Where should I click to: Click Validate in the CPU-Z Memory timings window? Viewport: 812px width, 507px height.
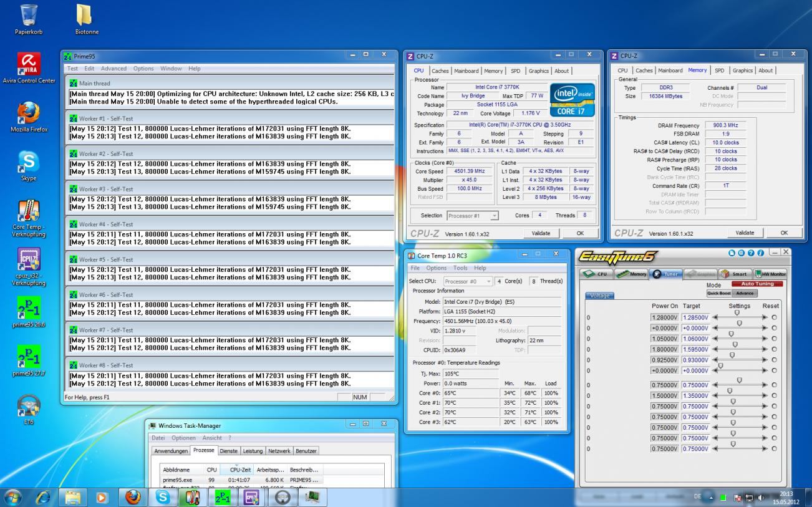(744, 233)
